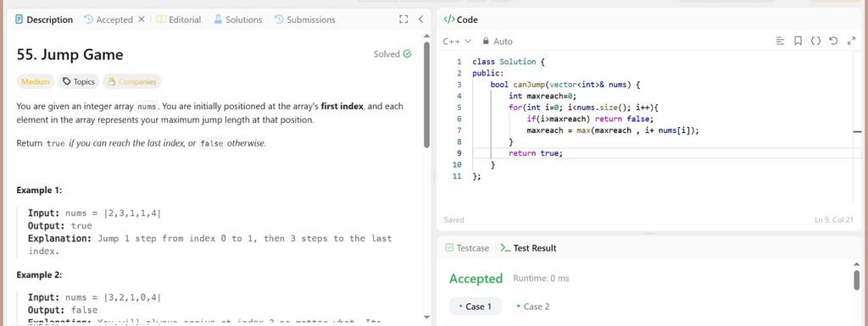Switch to the Testcase tab
868x326 pixels.
[x=467, y=248]
